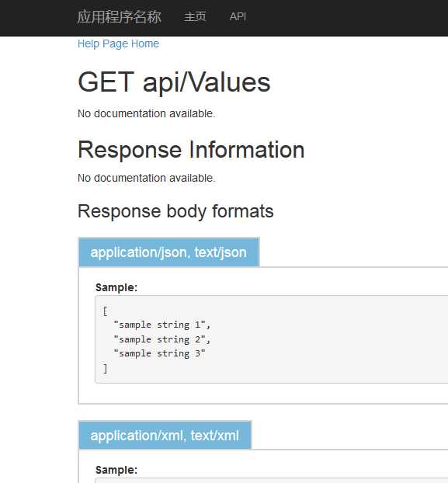Screen dimensions: 448x483
Task: Click No documentation available under Response Information
Action: [x=146, y=178]
